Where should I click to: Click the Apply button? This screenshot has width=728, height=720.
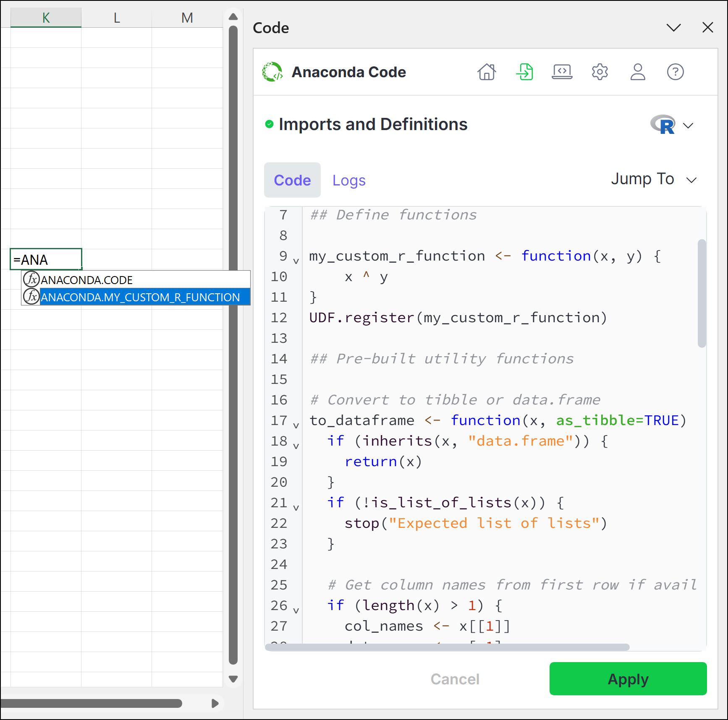[x=628, y=678]
